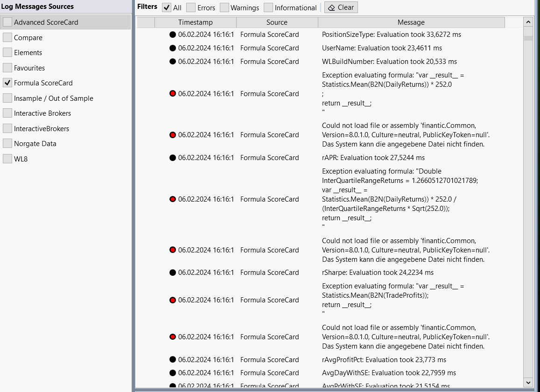Check the Advanced ScoreCard source
The width and height of the screenshot is (540, 392).
tap(7, 22)
